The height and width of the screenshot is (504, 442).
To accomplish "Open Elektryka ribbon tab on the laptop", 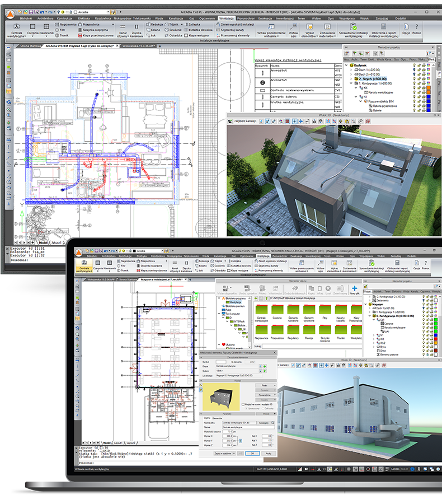I will (142, 256).
